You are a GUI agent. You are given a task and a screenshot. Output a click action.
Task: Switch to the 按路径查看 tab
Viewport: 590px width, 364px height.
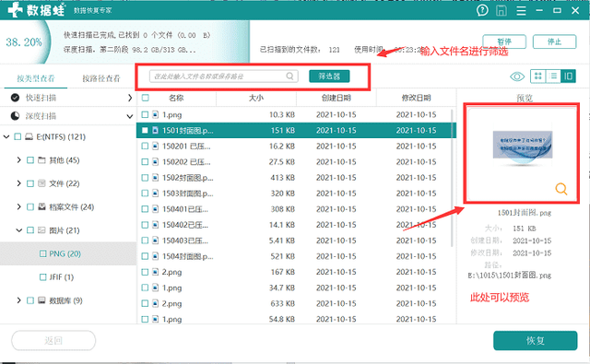(101, 78)
